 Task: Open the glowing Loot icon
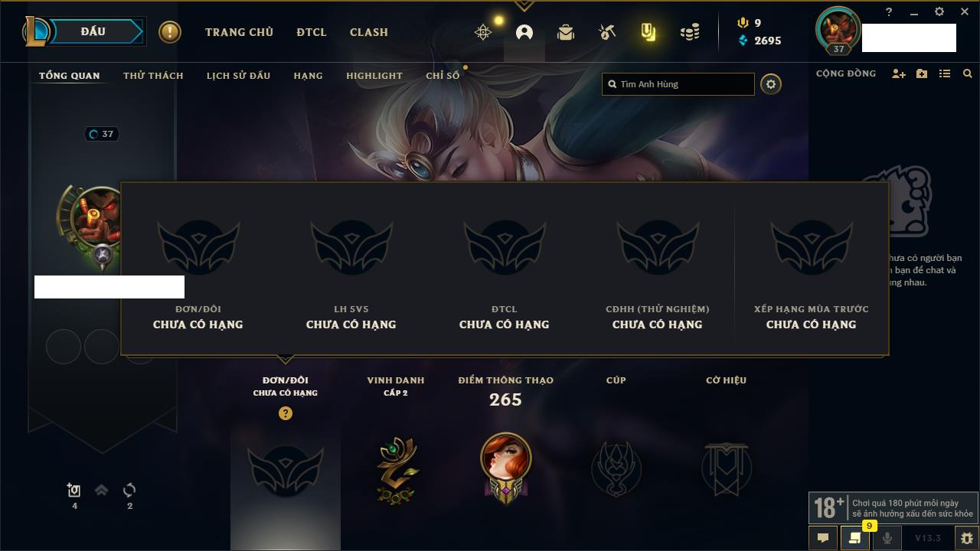pos(648,32)
